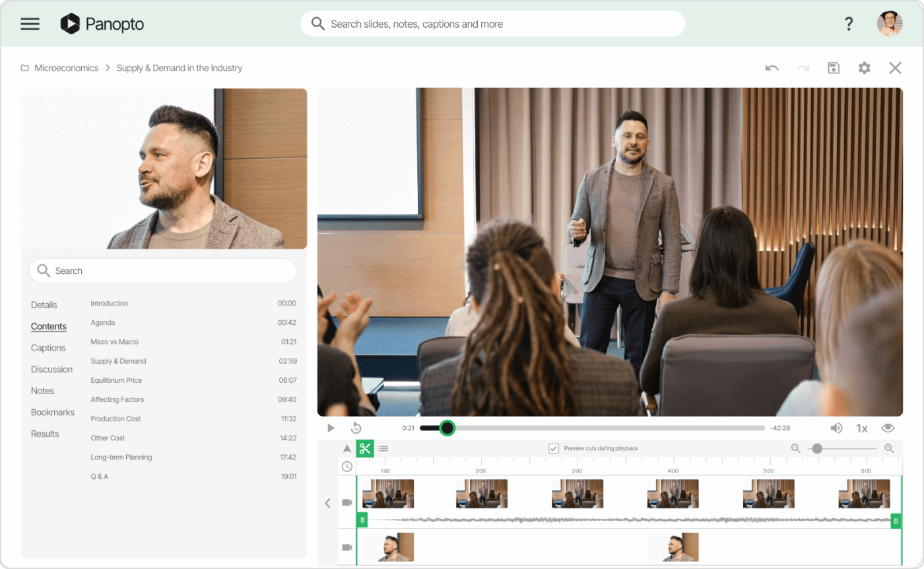This screenshot has height=569, width=924.
Task: Open the Bookmarks tab
Action: click(53, 413)
